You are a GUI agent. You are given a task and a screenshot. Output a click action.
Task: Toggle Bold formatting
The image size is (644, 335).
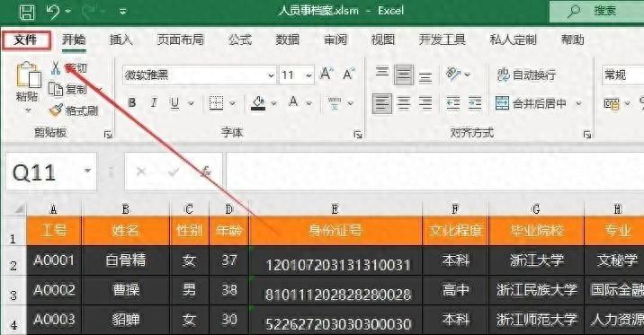pyautogui.click(x=132, y=102)
